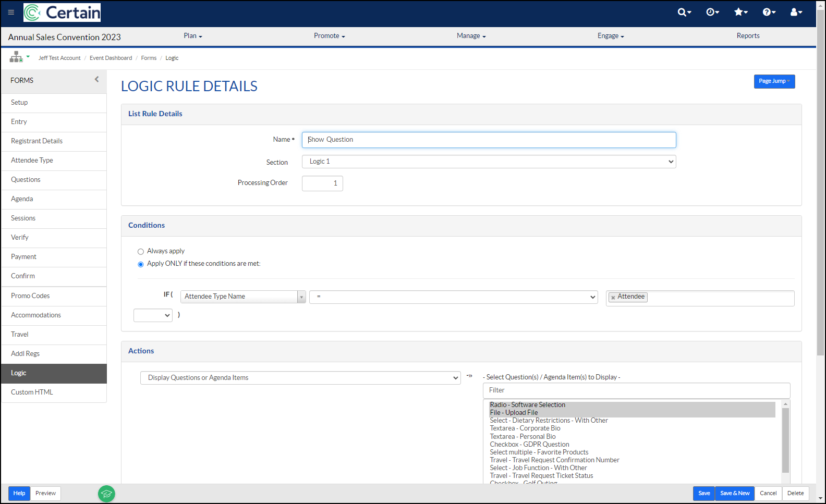The image size is (826, 504).
Task: Open the Section dropdown
Action: tap(489, 162)
